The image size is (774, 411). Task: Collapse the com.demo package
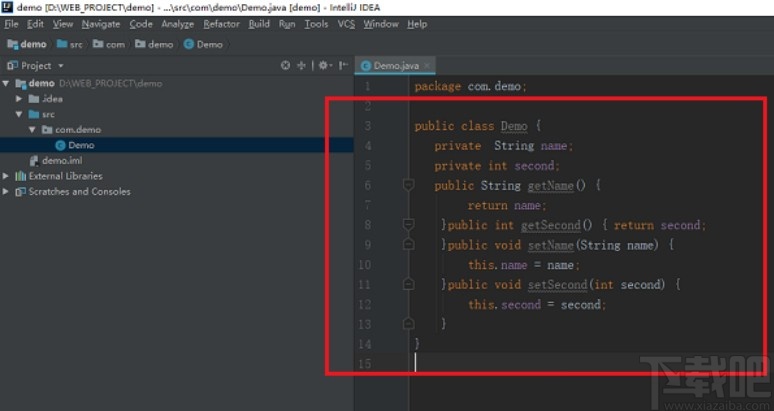[x=32, y=130]
